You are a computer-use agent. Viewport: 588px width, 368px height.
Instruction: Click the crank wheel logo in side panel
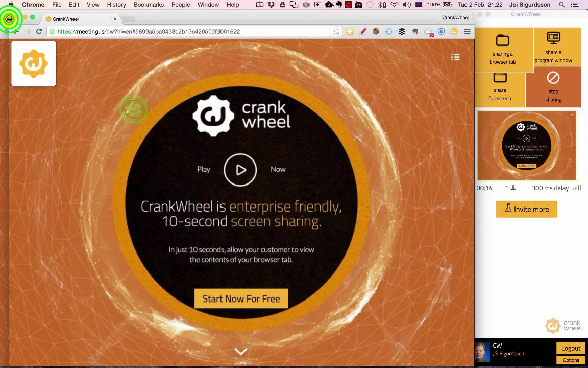(563, 326)
